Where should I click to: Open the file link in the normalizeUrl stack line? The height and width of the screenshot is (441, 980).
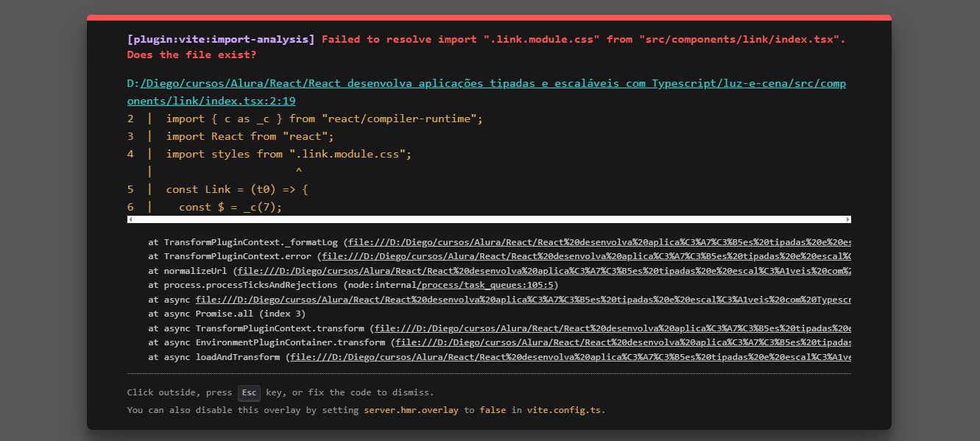(x=543, y=271)
